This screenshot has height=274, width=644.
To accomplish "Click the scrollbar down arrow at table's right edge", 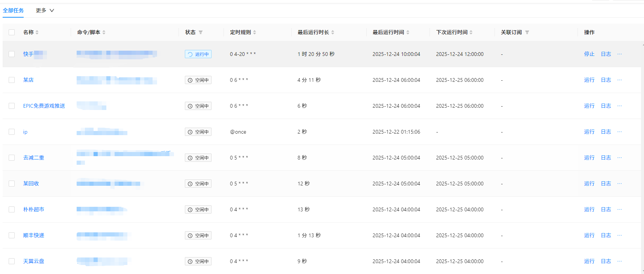I will point(642,271).
